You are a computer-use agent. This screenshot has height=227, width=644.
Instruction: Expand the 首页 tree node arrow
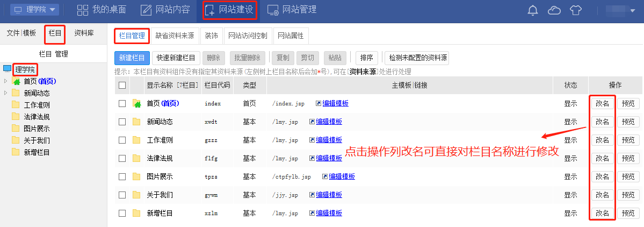[x=6, y=81]
